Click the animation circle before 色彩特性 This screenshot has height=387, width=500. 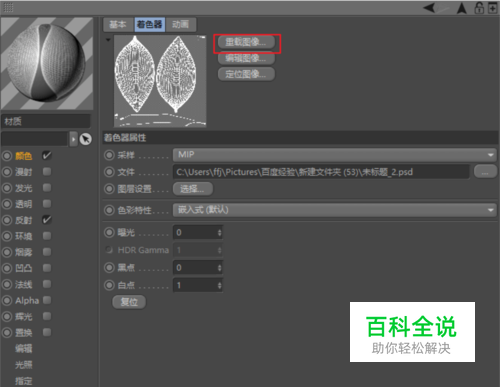coord(109,210)
